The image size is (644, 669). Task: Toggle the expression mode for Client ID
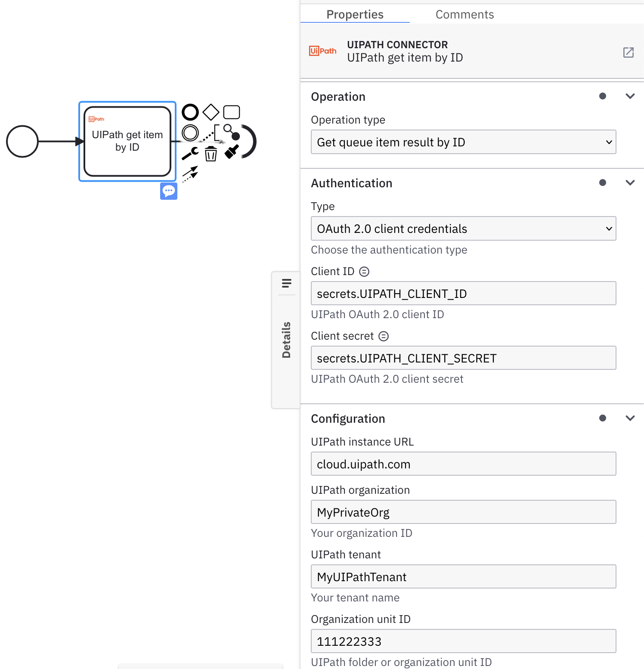tap(364, 271)
